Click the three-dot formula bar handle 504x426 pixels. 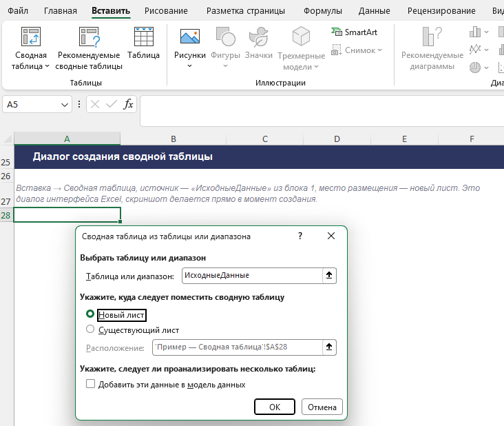79,104
